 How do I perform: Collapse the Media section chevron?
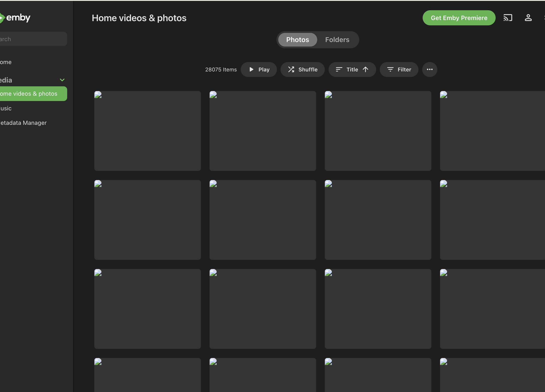(62, 80)
